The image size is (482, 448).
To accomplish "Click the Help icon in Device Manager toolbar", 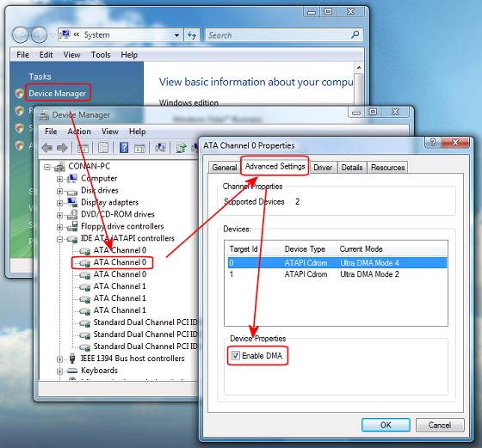I will [124, 148].
